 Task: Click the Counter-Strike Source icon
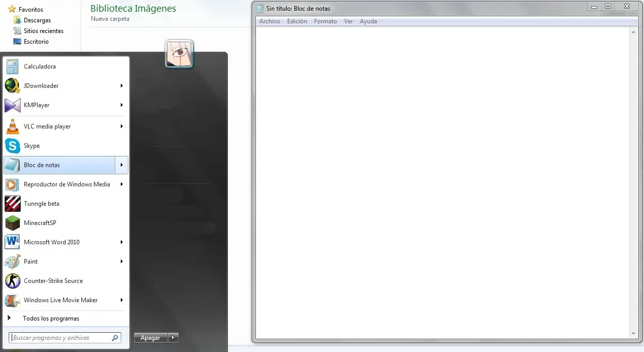click(x=12, y=281)
